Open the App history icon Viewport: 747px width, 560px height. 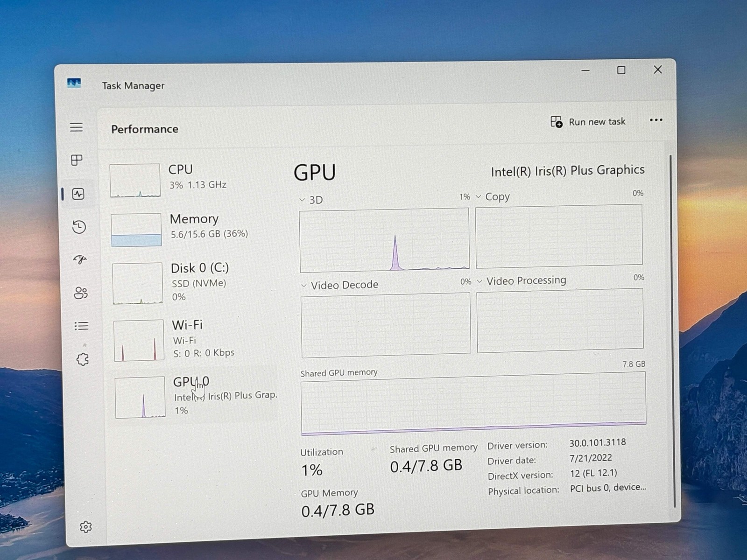point(79,227)
